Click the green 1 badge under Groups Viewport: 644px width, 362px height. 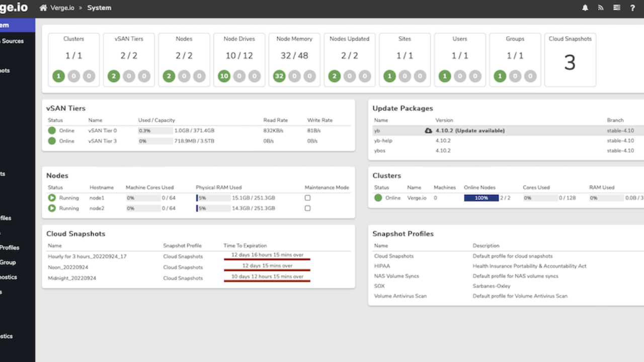[x=500, y=76]
